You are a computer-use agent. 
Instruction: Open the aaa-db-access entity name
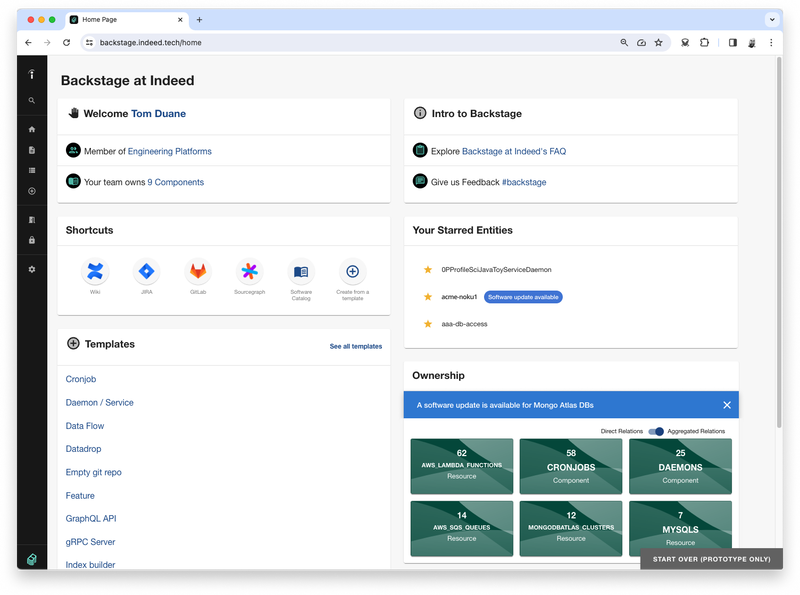coord(464,324)
